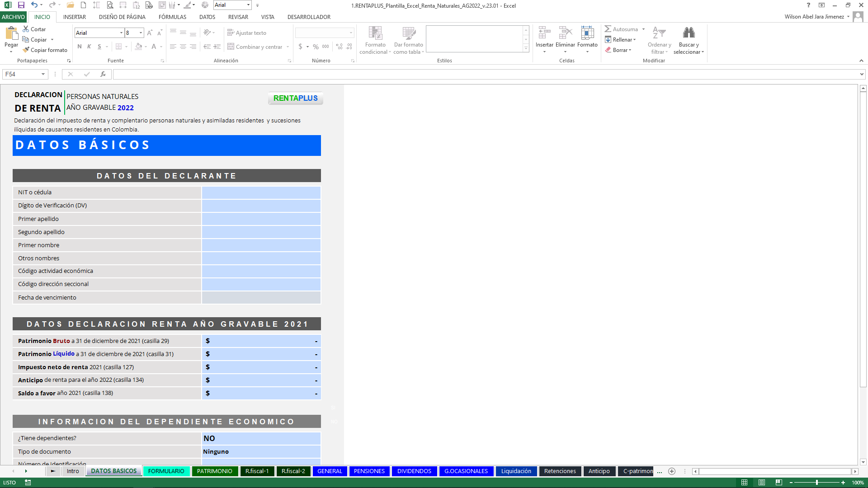Increase font size with larger A icon
Screen dimensions: 868x488
point(150,33)
